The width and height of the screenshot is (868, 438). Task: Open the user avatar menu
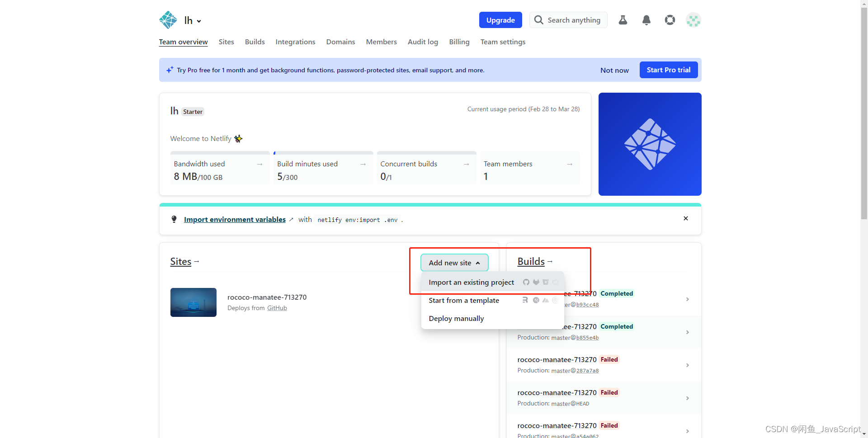pyautogui.click(x=693, y=20)
